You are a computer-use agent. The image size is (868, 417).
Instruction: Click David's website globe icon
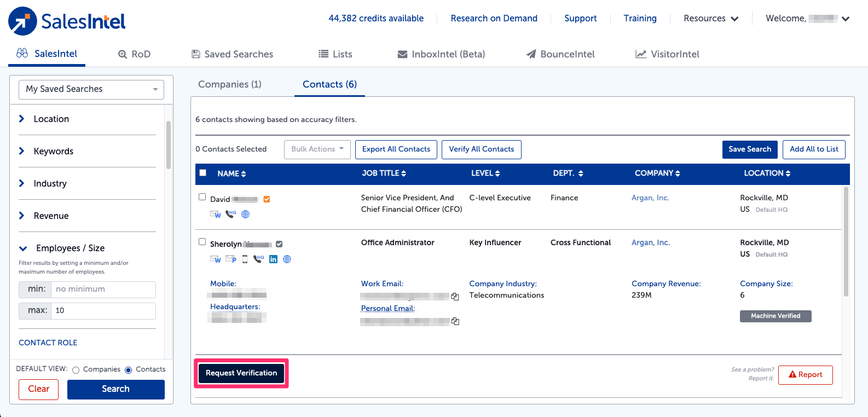pos(246,215)
